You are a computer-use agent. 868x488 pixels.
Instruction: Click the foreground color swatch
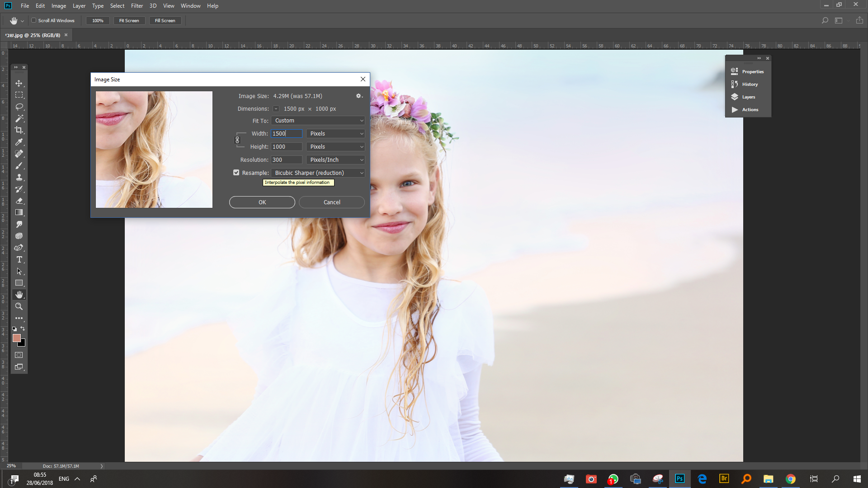17,338
